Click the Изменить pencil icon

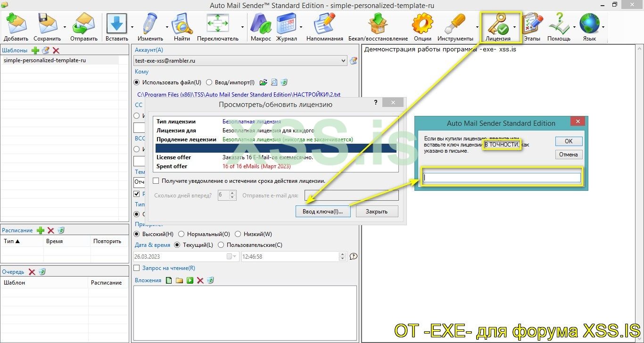150,24
